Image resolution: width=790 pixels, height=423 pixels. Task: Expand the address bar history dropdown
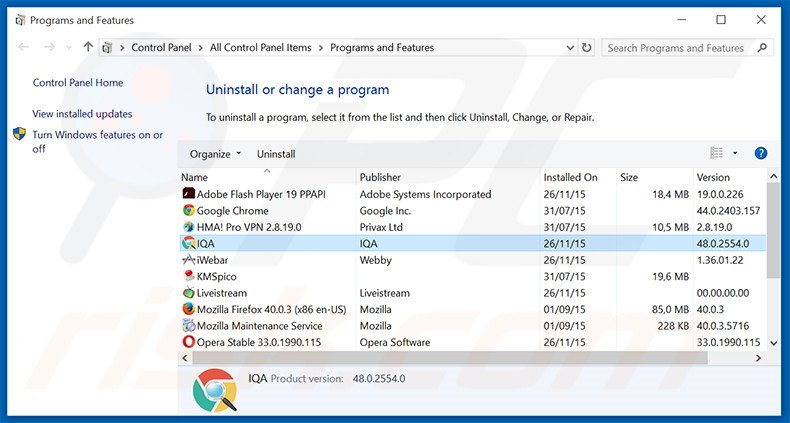pos(570,48)
